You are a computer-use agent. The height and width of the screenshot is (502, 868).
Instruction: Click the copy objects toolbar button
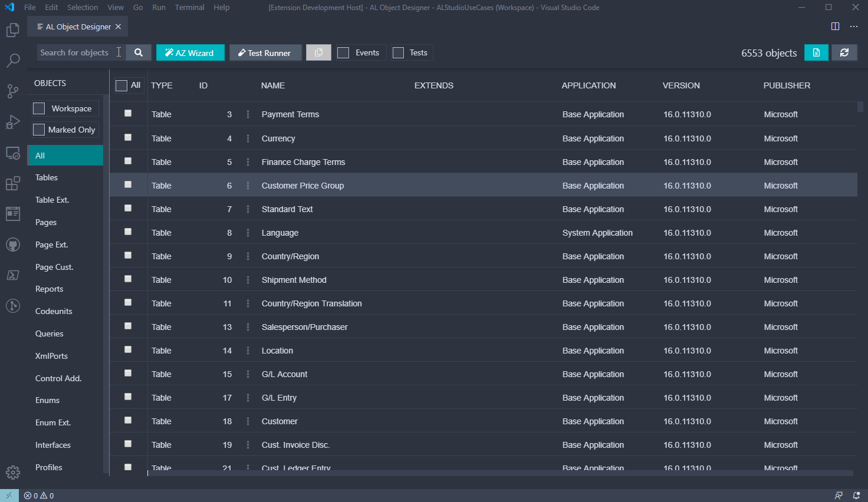pyautogui.click(x=318, y=52)
